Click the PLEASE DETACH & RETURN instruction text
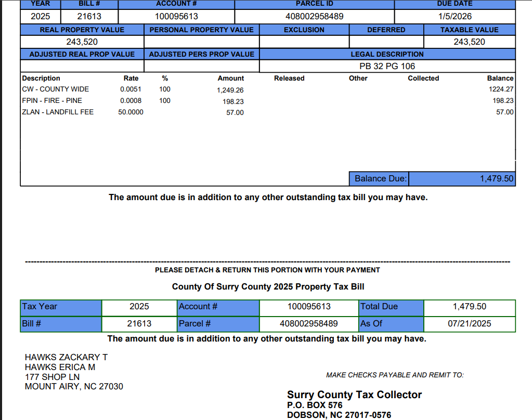 [x=267, y=270]
